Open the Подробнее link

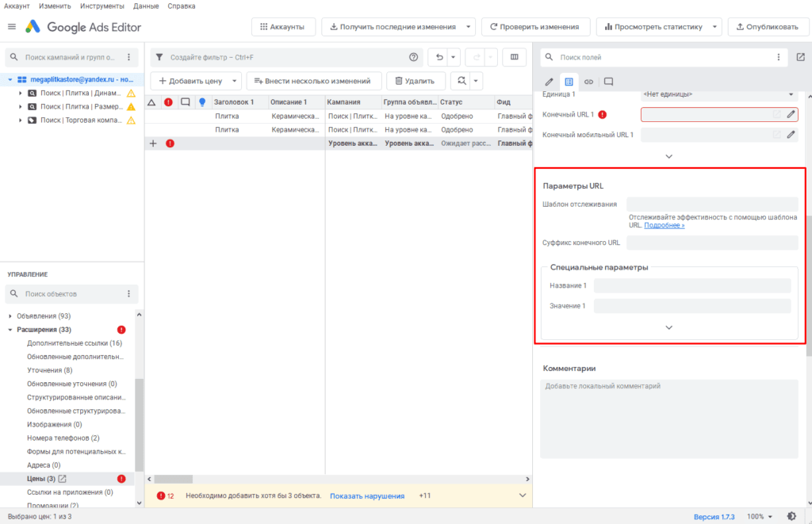coord(664,226)
